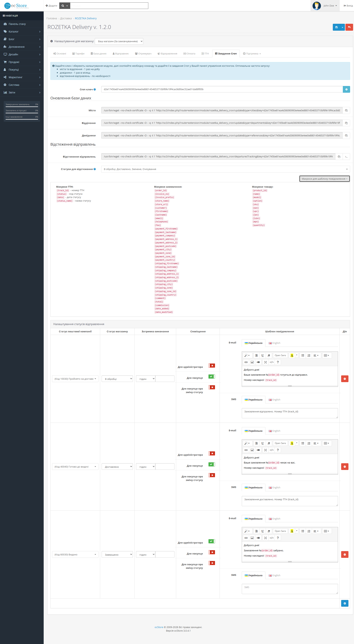Open the Доставлено store status dropdown
This screenshot has height=644, width=354.
click(x=117, y=466)
